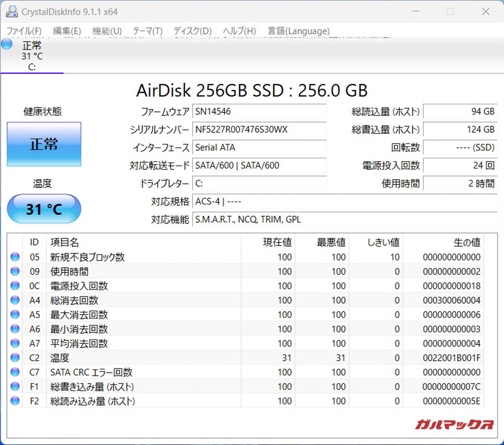The image size is (504, 445).
Task: Open the ディスク(D) menu
Action: [x=193, y=31]
